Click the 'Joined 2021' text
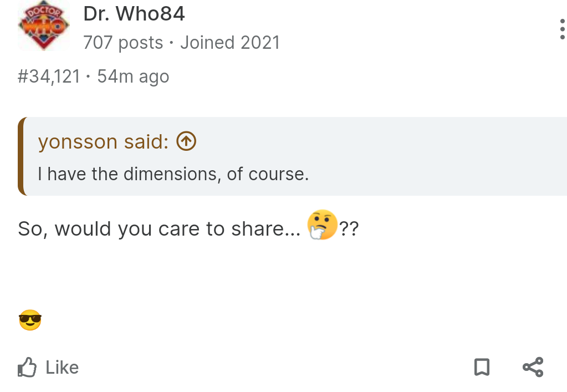Viewport: 567px width, 392px height. pos(230,43)
